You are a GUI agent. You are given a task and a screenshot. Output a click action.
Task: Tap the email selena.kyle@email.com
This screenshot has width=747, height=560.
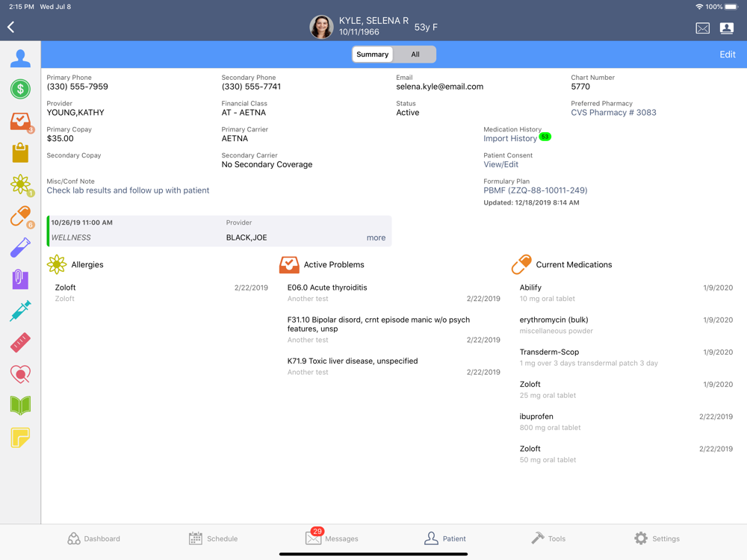click(439, 87)
